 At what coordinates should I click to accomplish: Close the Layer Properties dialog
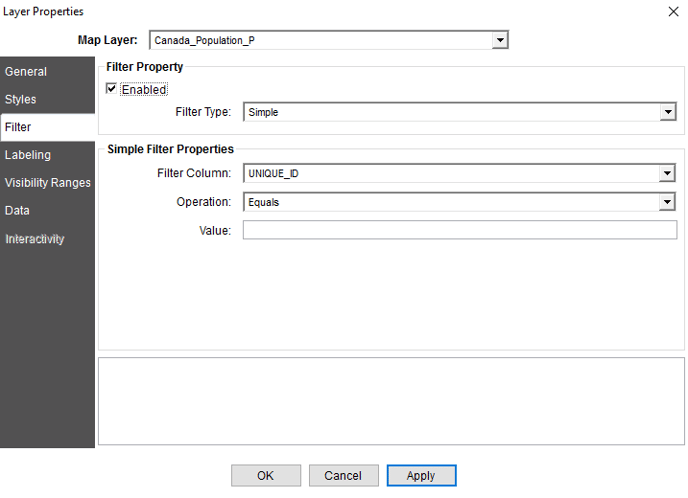[674, 11]
